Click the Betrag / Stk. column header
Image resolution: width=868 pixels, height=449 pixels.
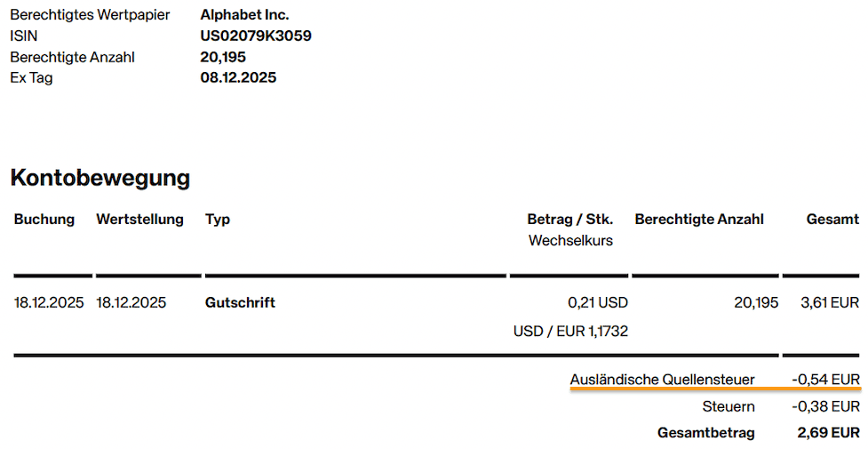(569, 220)
